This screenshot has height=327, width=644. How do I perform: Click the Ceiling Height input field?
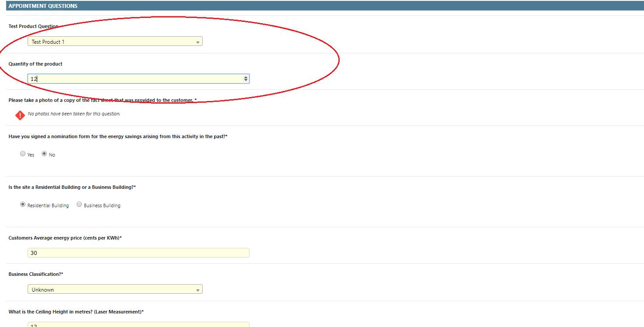coord(138,324)
